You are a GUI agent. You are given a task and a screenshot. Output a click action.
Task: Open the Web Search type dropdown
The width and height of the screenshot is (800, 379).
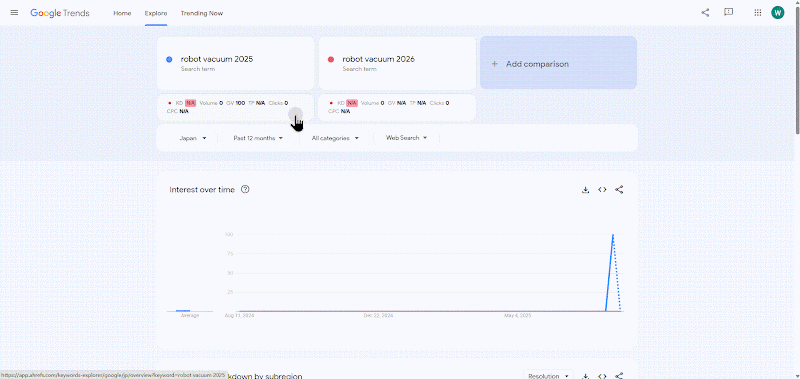pyautogui.click(x=406, y=138)
